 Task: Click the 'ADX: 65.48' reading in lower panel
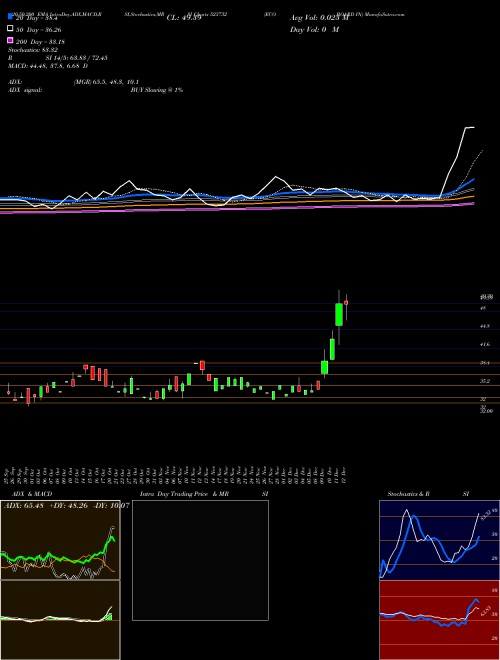pos(25,505)
